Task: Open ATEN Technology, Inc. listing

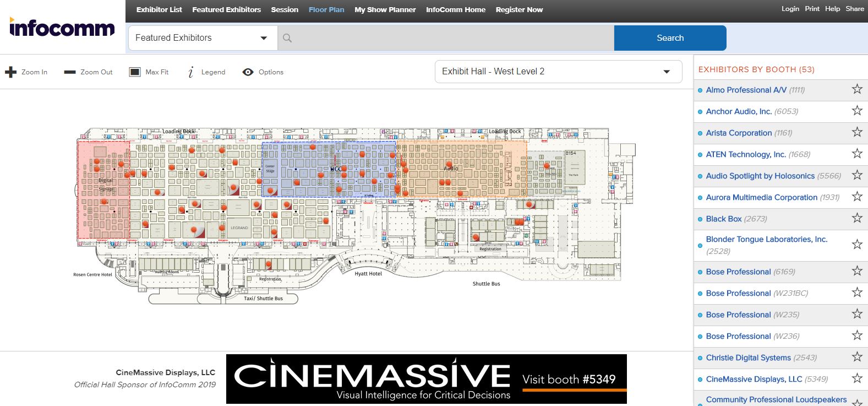Action: (x=746, y=154)
